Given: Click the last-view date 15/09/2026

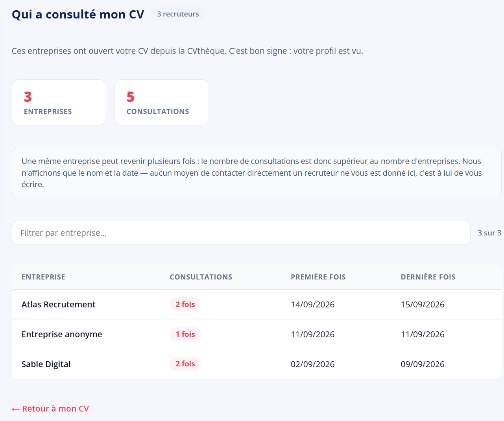Looking at the screenshot, I should (423, 305).
